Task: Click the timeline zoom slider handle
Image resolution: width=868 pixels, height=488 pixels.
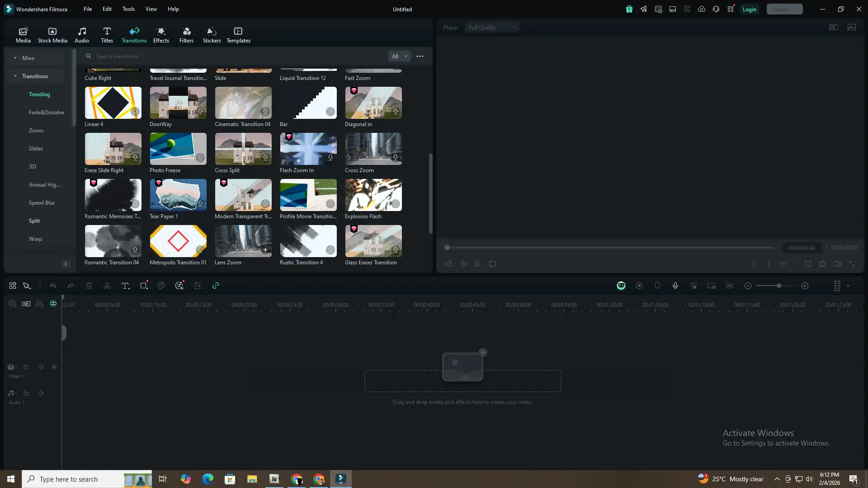Action: 778,286
